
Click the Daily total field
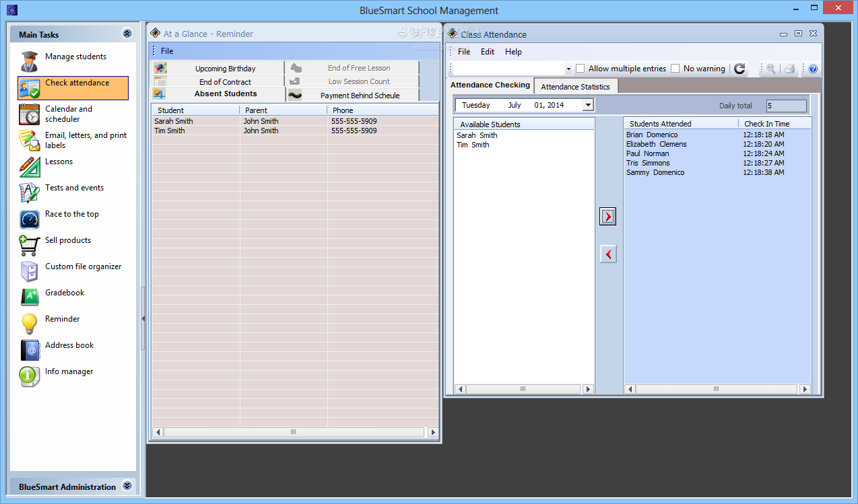786,106
